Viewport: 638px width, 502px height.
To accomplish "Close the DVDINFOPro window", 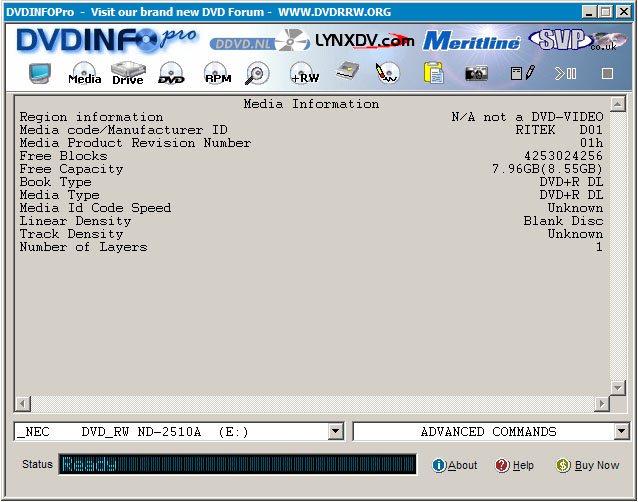I will 623,12.
